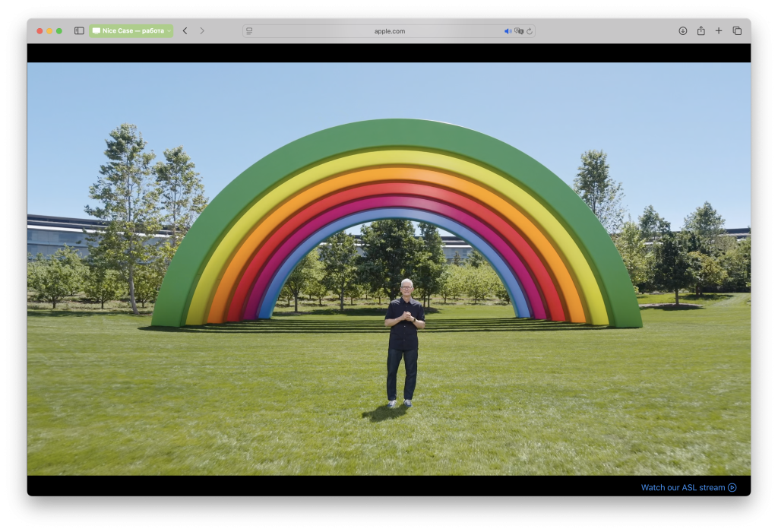Reload the apple.com page

530,30
